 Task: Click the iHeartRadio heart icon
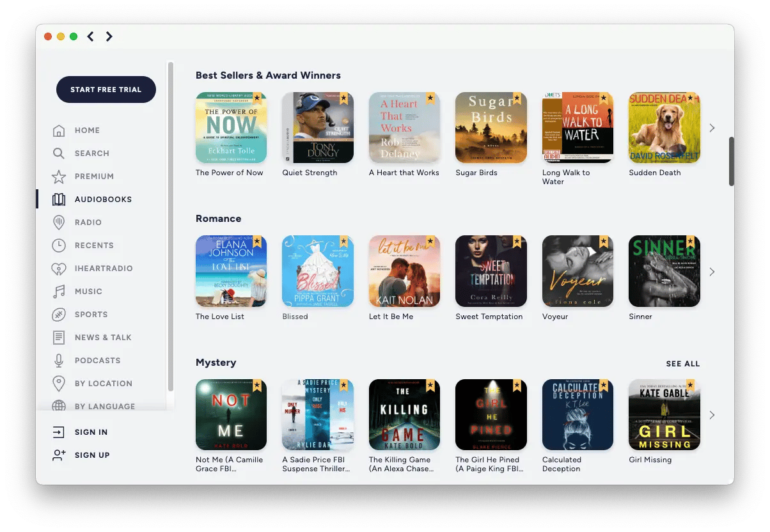59,269
